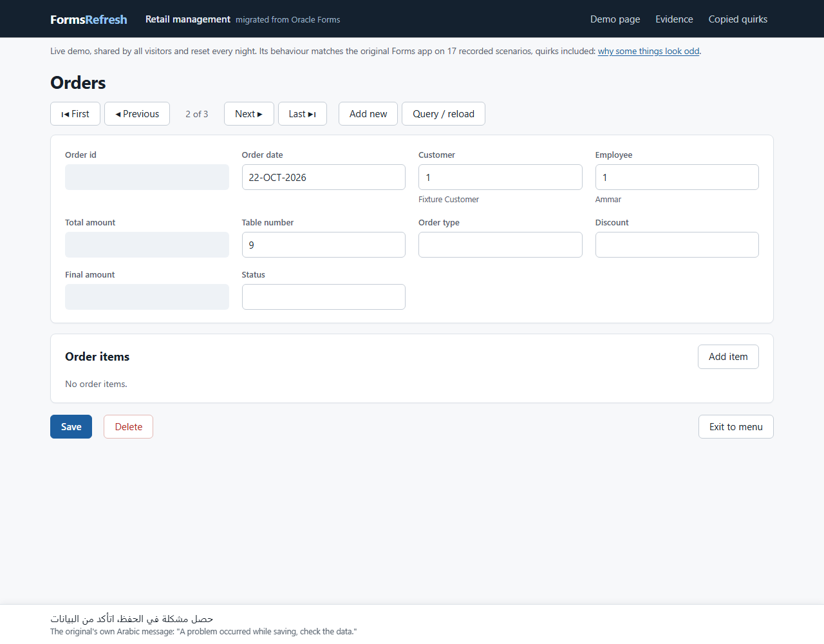Screen dimensions: 824x644
Task: Jump to the Last order record
Action: [303, 114]
